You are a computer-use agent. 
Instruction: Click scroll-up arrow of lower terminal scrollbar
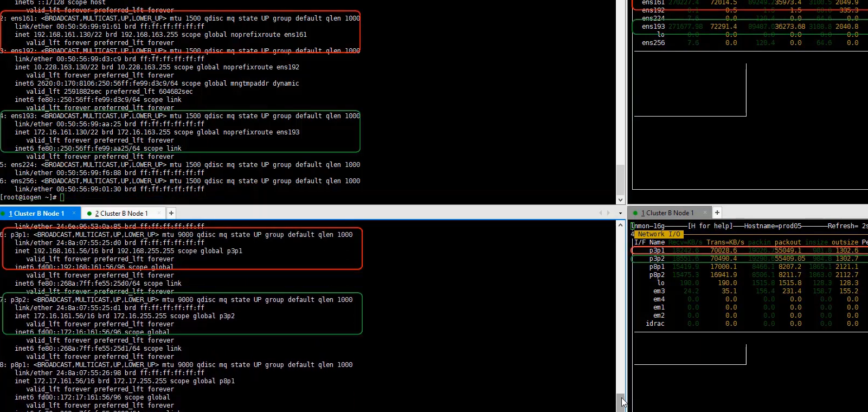(620, 224)
